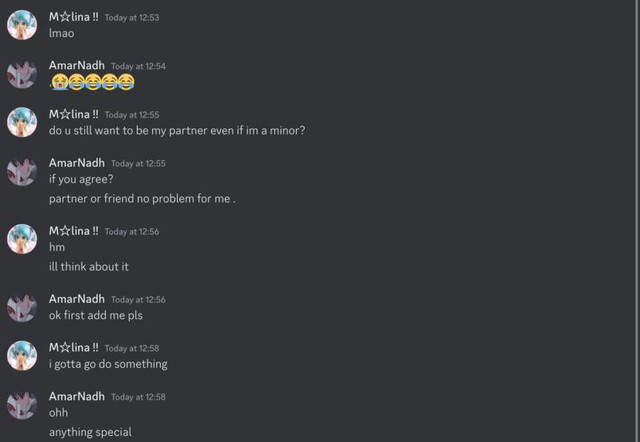Click the AmarNadh username at 12:54
This screenshot has width=640, height=442.
pyautogui.click(x=77, y=65)
